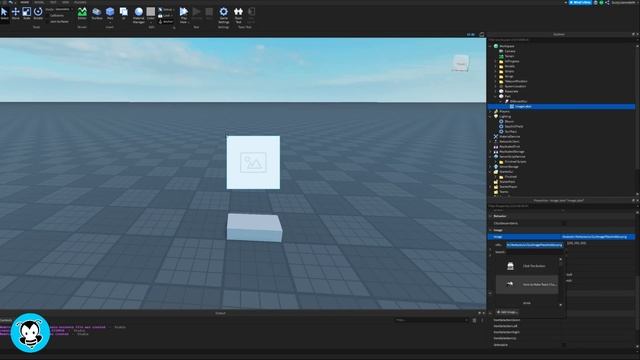
Task: Click the Color tool swatch
Action: click(x=151, y=11)
